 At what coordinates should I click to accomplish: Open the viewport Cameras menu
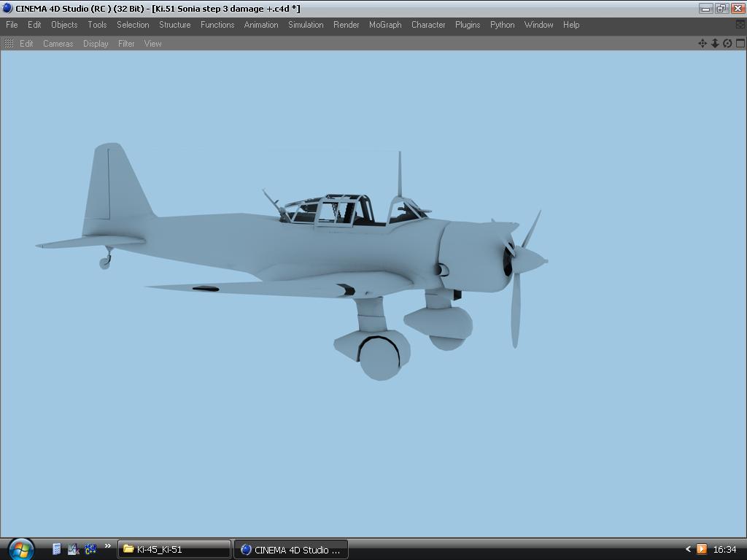58,44
